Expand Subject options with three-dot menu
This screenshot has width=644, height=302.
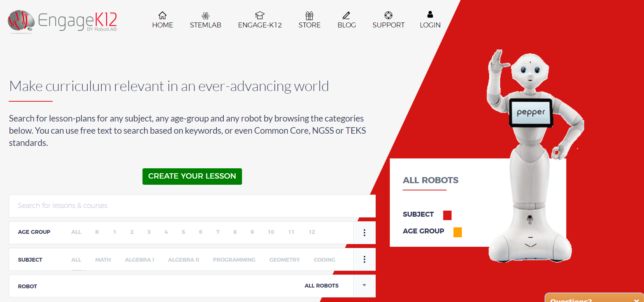(x=364, y=259)
